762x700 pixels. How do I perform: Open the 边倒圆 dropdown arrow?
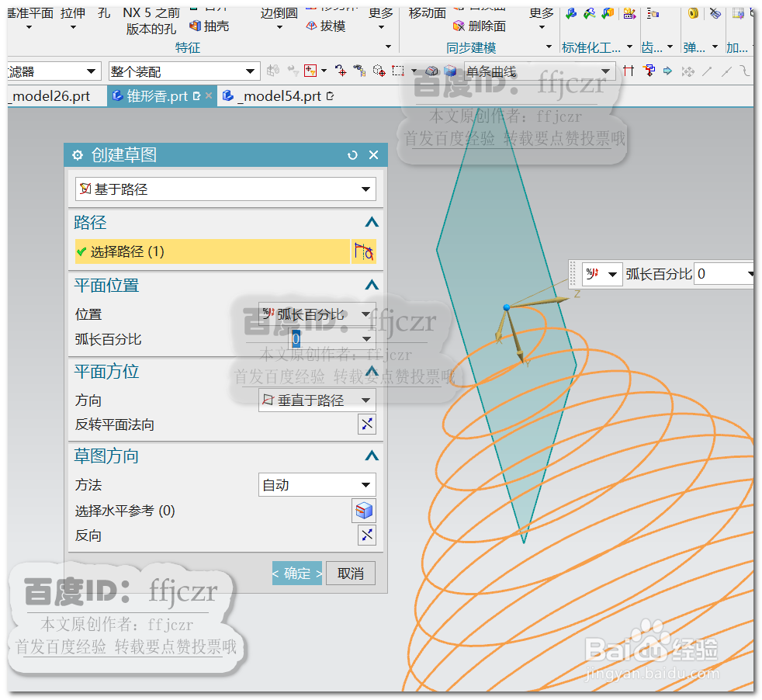279,27
